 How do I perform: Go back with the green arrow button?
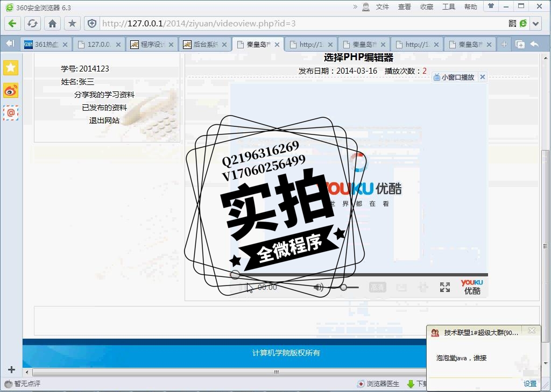[x=12, y=24]
